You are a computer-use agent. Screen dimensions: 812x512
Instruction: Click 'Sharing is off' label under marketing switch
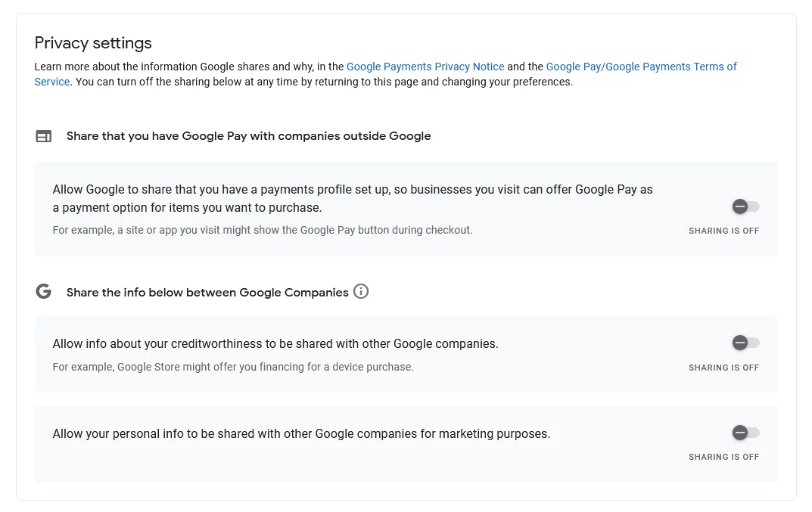[723, 457]
